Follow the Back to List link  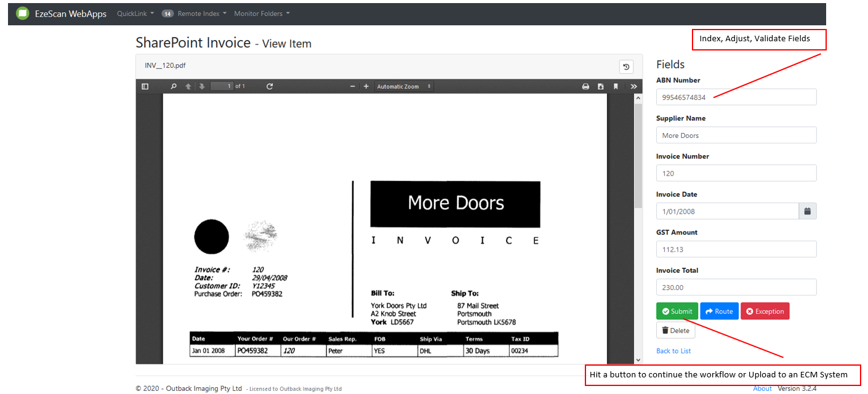tap(673, 351)
